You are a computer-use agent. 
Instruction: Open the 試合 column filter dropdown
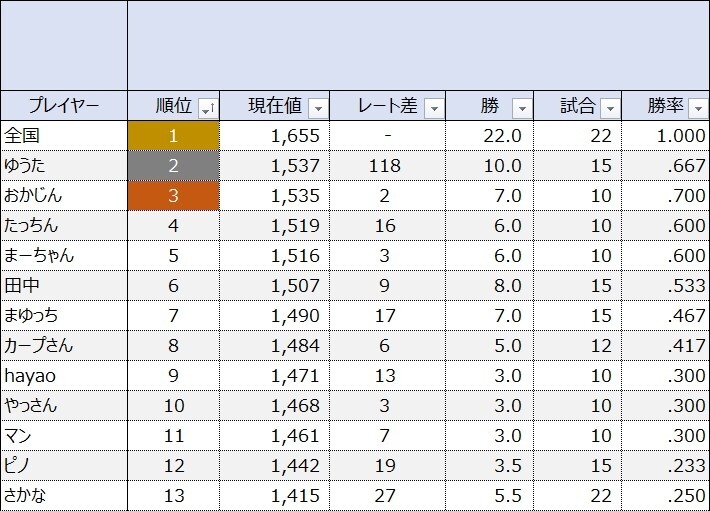point(610,107)
